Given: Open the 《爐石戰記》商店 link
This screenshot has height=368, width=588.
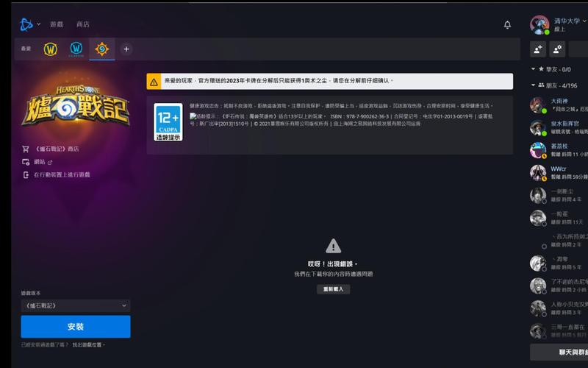Looking at the screenshot, I should (57, 149).
